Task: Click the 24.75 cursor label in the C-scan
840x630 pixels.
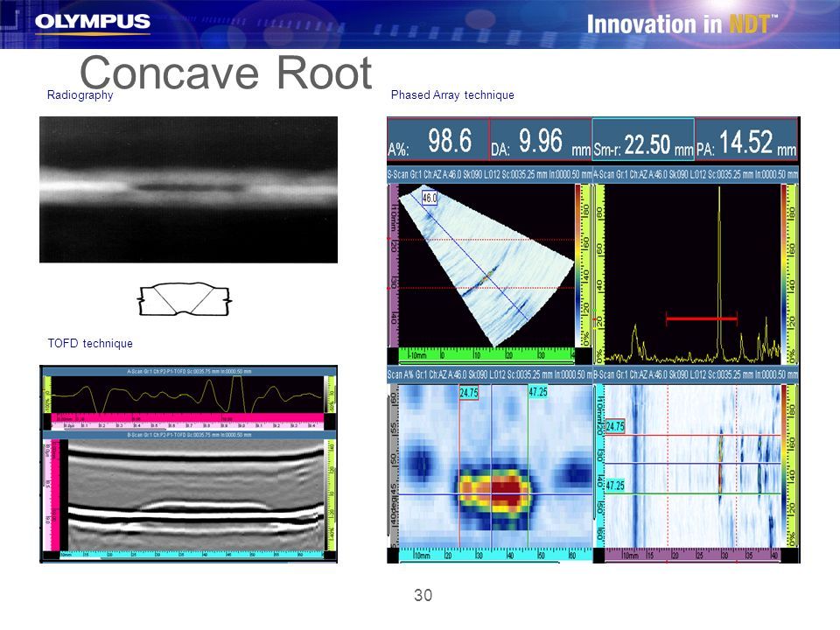Action: (x=468, y=393)
